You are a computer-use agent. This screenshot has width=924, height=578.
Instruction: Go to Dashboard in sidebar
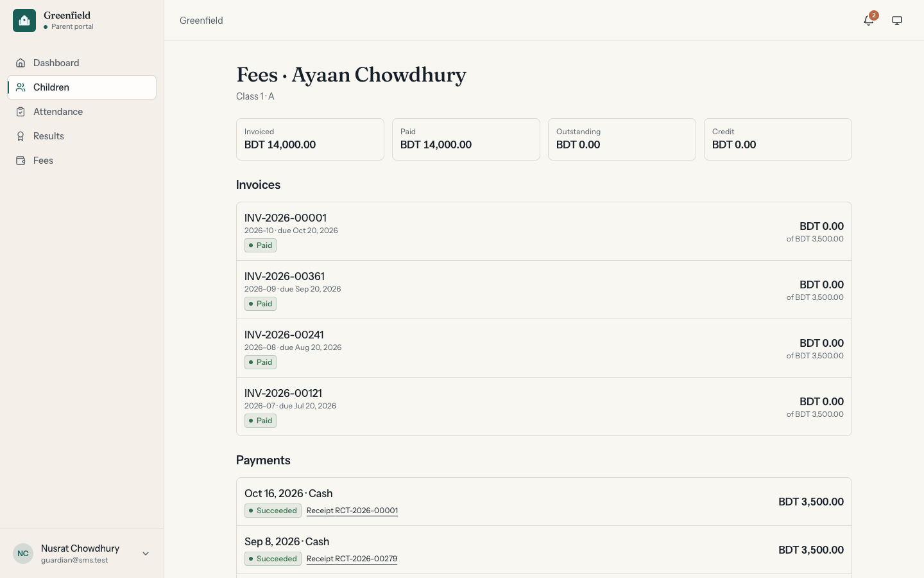(x=82, y=63)
